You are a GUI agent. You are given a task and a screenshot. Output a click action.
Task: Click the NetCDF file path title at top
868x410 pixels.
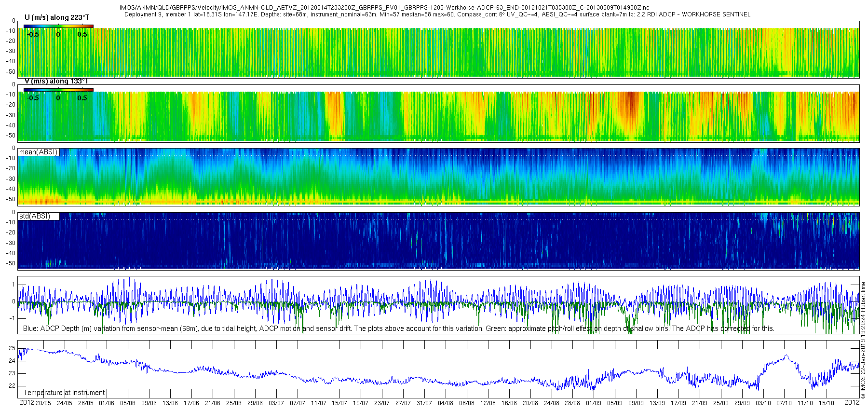click(384, 8)
